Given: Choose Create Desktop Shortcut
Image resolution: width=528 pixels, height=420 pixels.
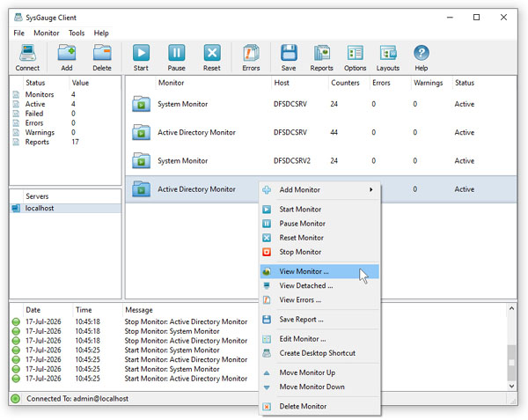Looking at the screenshot, I should point(319,353).
